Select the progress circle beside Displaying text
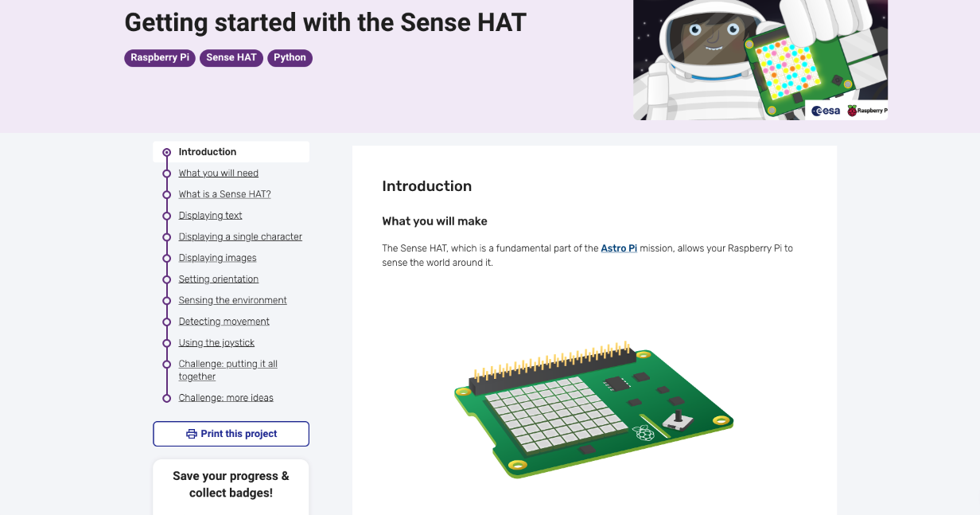Image resolution: width=980 pixels, height=515 pixels. pyautogui.click(x=165, y=215)
